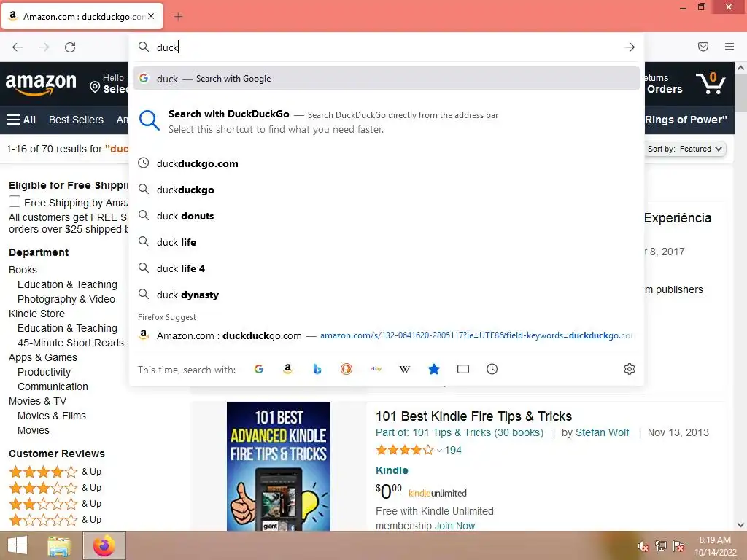
Task: Open the Pocket save icon
Action: point(703,47)
